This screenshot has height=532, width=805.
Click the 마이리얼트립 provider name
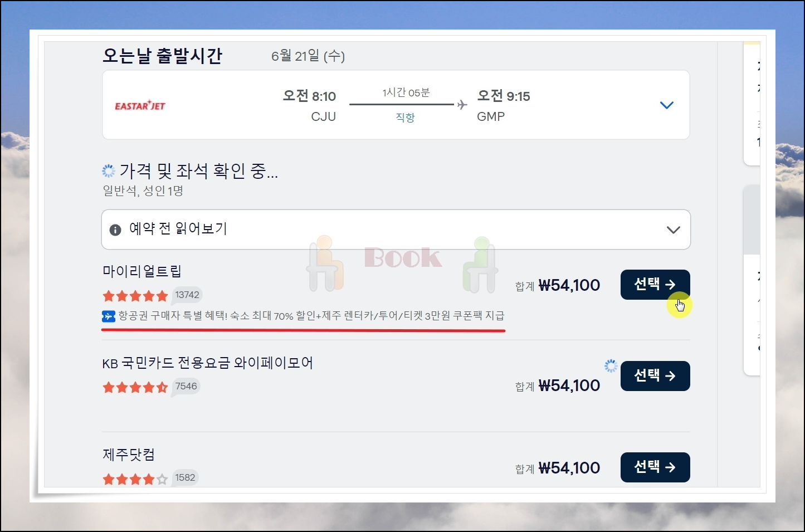tap(142, 271)
